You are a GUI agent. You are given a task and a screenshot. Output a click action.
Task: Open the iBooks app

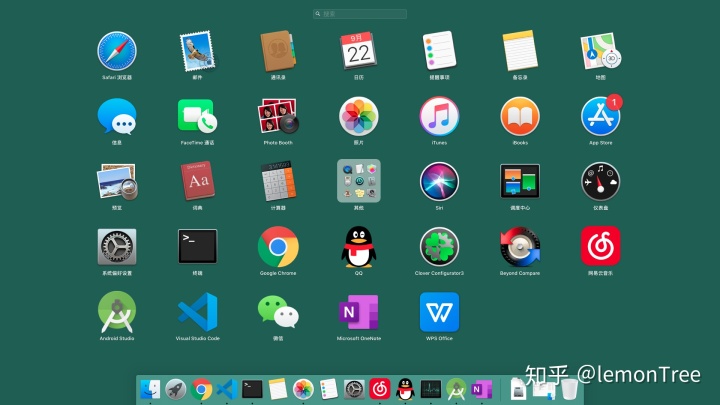(x=520, y=116)
